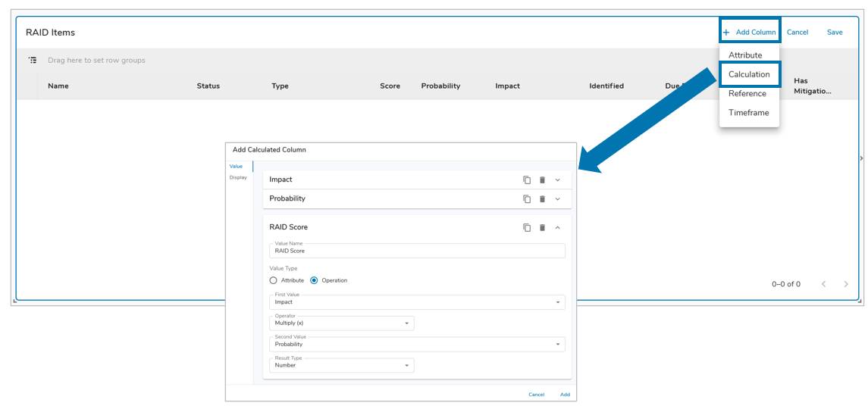
Task: Duplicate the RAID Score value
Action: (x=527, y=227)
